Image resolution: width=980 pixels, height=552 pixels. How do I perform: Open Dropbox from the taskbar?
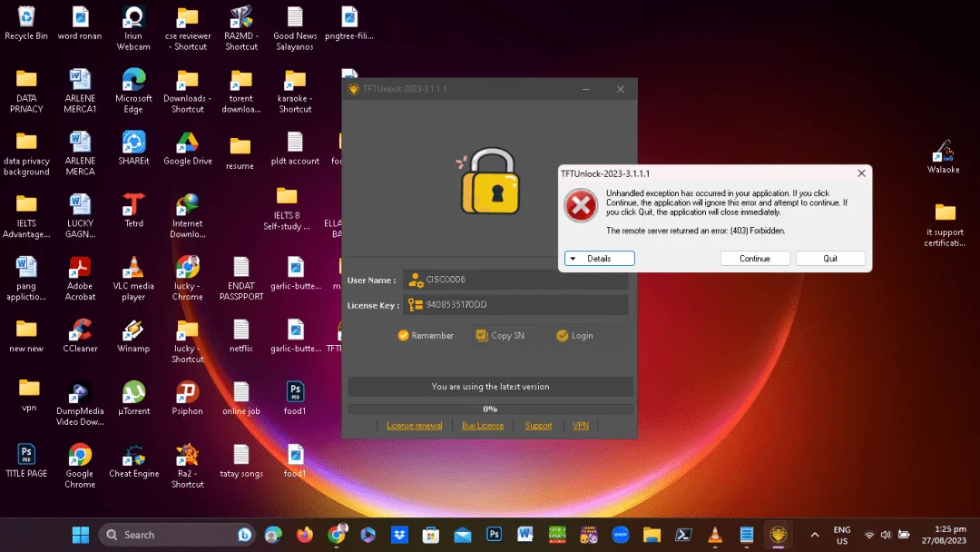[x=399, y=535]
